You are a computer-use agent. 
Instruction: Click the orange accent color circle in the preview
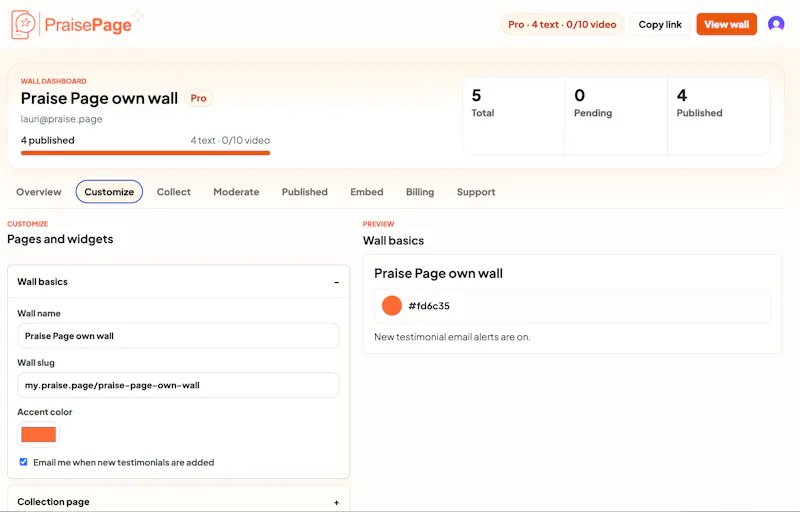tap(392, 305)
